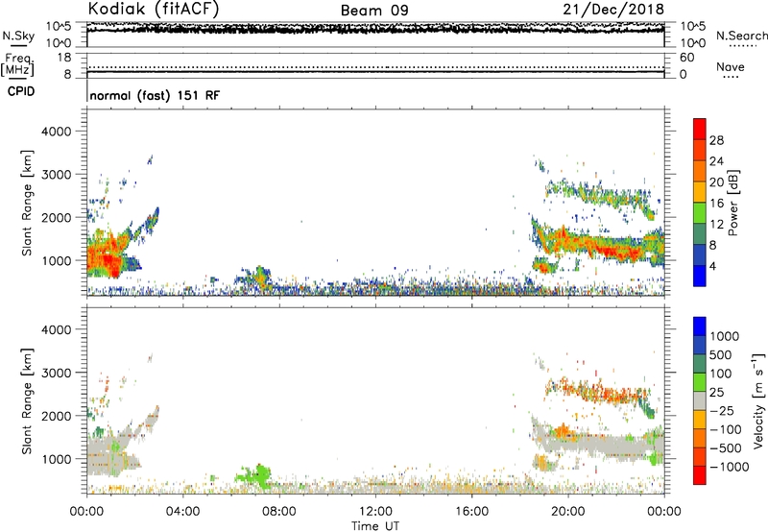Screen dimensions: 768x532
Task: Click the 'N.Search' legend label
Action: (741, 36)
